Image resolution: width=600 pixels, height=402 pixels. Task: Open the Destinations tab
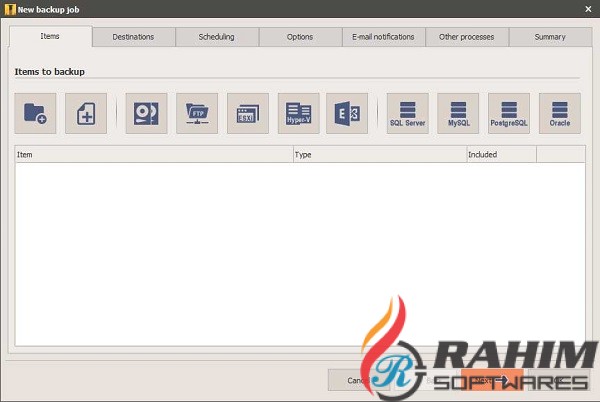tap(134, 37)
